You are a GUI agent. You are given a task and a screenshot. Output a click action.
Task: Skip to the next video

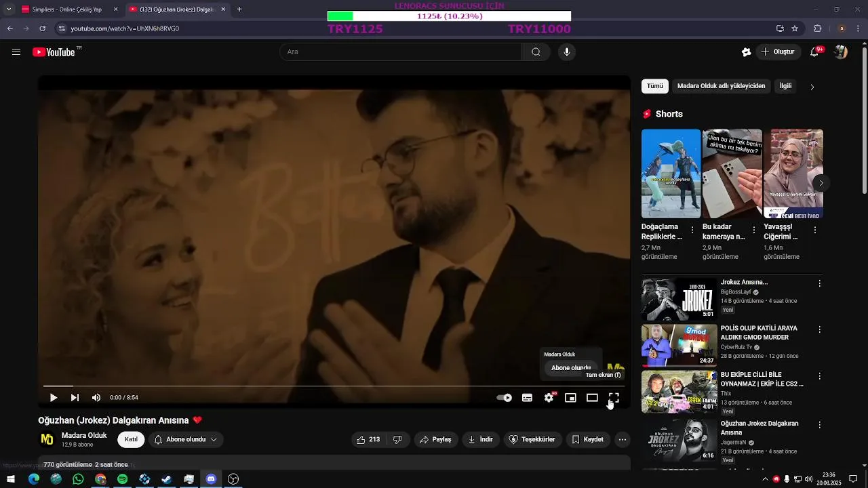pos(75,398)
